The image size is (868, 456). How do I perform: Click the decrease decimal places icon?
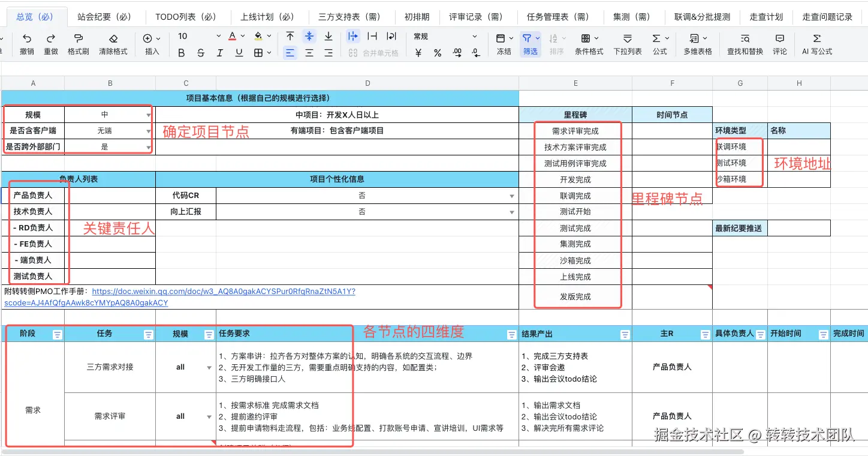[476, 53]
